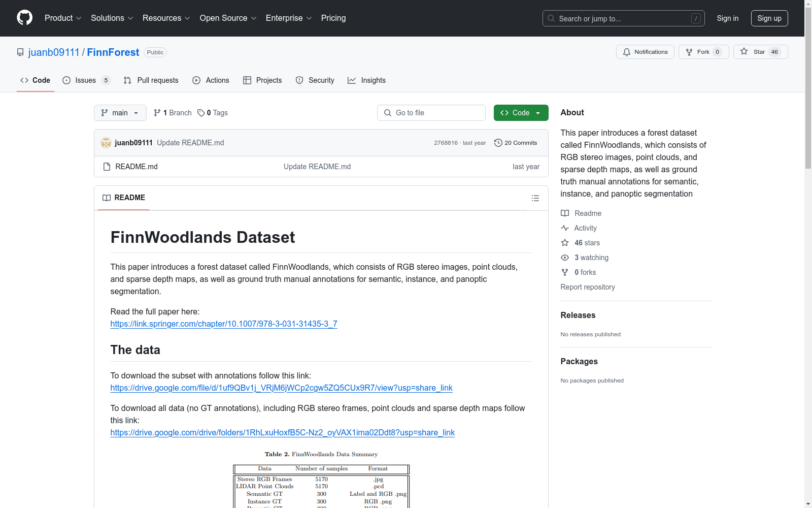Click the branch icon next to 1 Branch
812x508 pixels.
coord(157,113)
